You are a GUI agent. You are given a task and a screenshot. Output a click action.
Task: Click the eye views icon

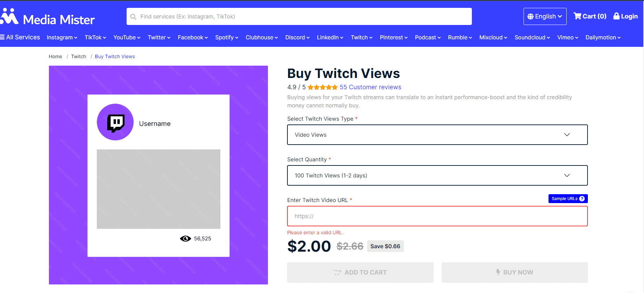[185, 239]
